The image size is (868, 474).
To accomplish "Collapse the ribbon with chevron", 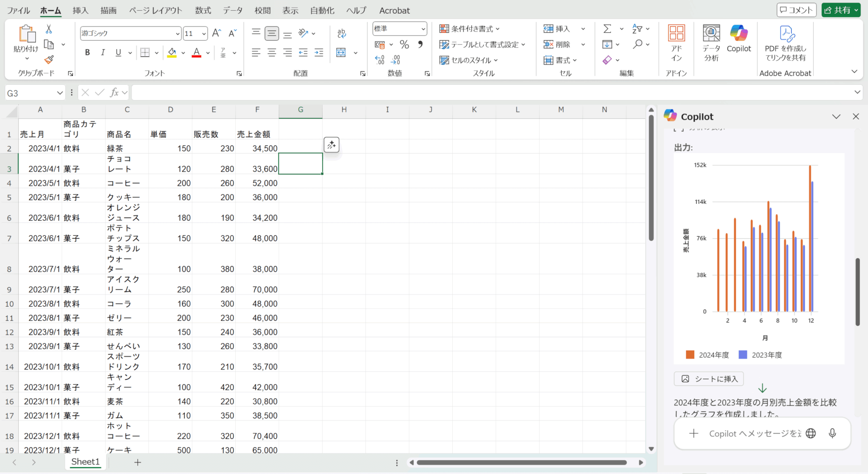I will pyautogui.click(x=854, y=71).
